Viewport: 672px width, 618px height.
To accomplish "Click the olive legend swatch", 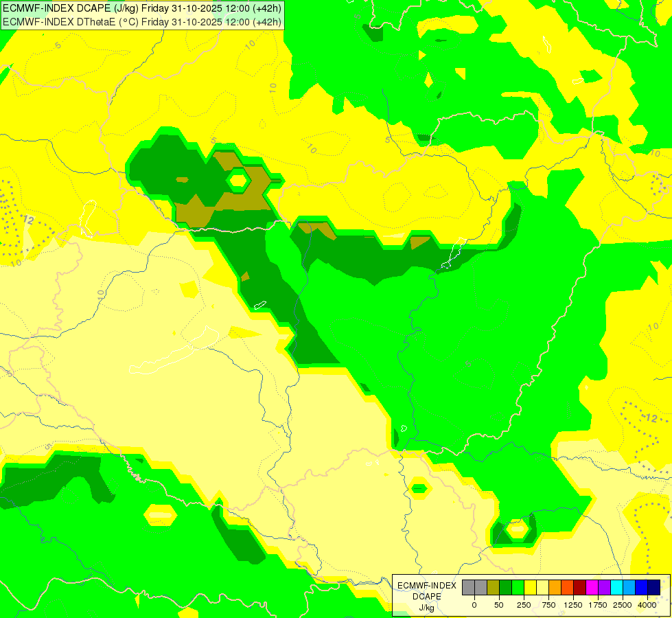I will 494,587.
